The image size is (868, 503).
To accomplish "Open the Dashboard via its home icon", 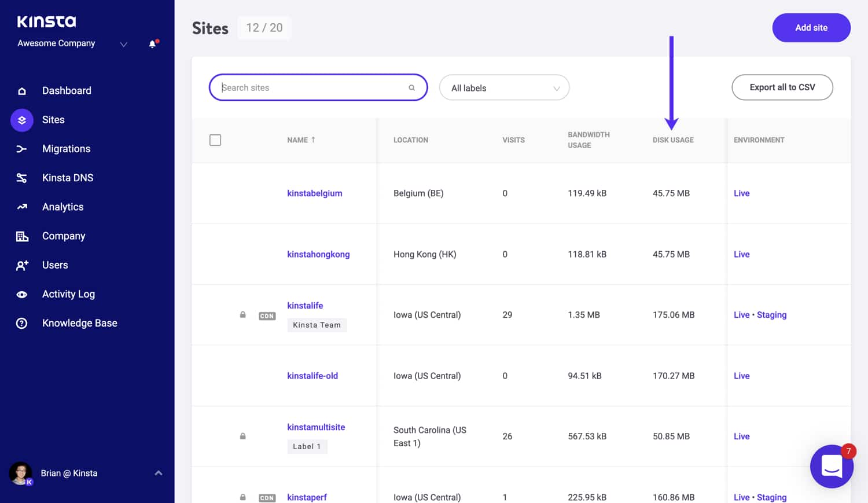I will click(21, 91).
